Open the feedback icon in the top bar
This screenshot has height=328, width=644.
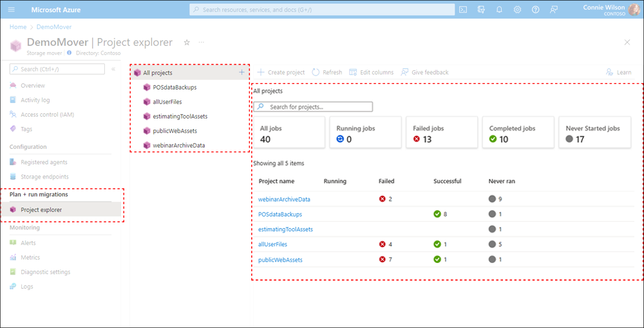tap(554, 10)
